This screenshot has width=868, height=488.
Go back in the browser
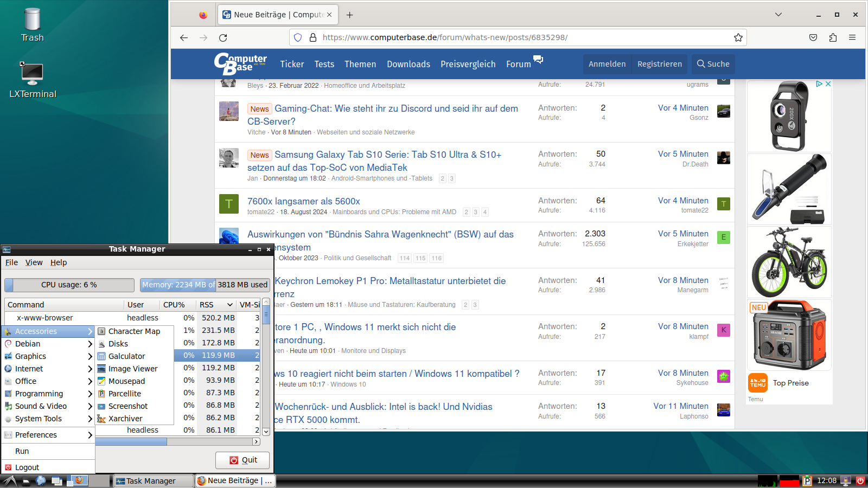point(184,37)
